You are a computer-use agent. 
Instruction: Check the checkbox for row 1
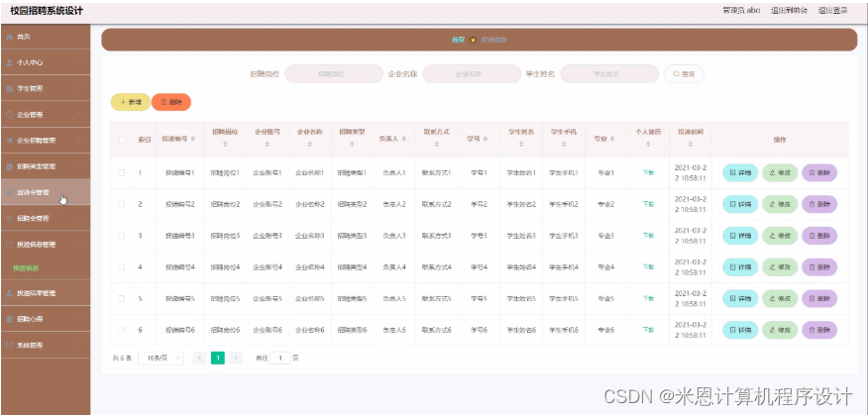pyautogui.click(x=122, y=172)
